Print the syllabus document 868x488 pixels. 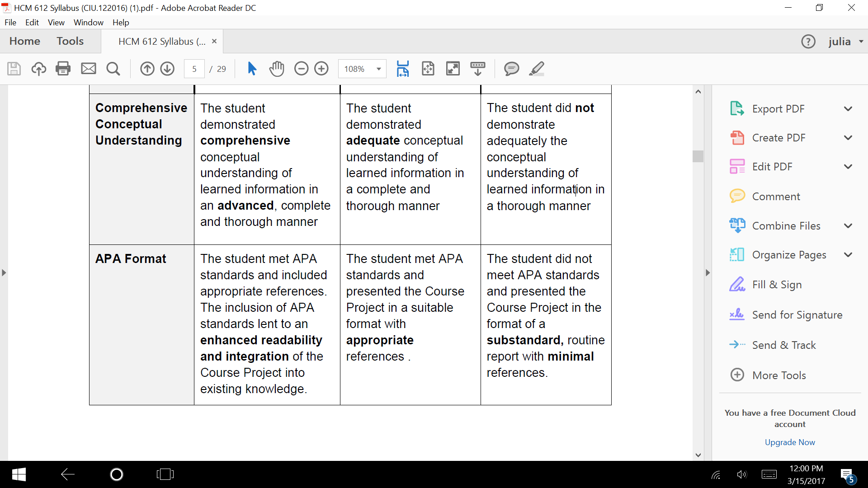pyautogui.click(x=63, y=69)
